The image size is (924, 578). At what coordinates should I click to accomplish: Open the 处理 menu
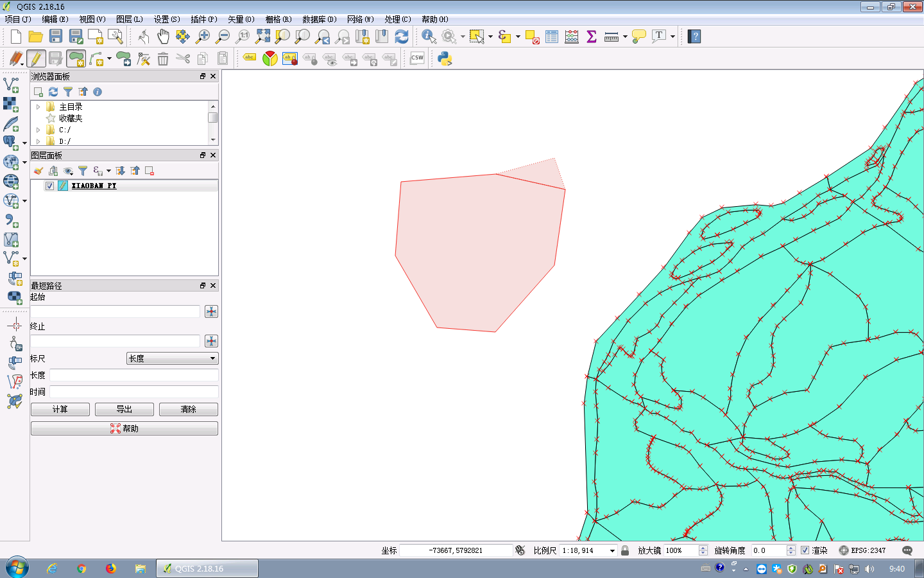pyautogui.click(x=398, y=19)
